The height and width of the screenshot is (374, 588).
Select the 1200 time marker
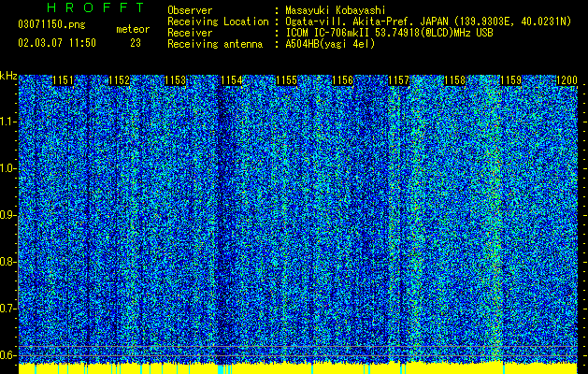coord(566,80)
